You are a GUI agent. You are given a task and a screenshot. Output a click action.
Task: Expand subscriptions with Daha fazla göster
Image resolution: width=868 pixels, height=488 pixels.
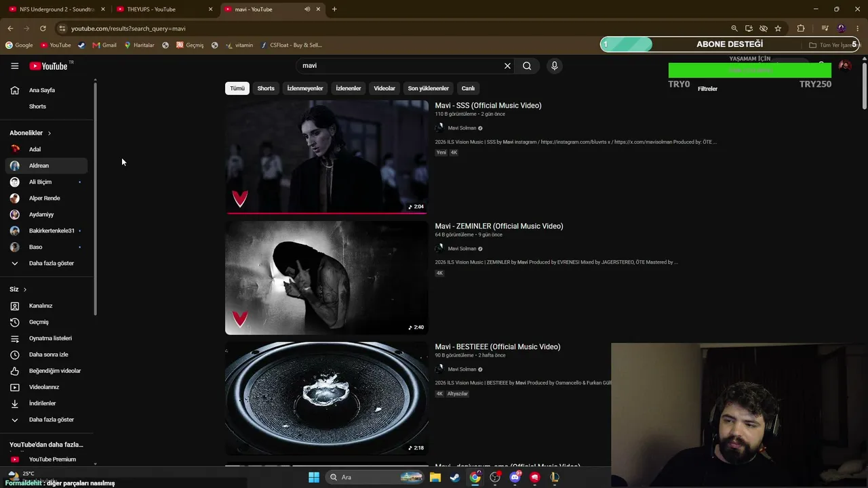click(x=46, y=263)
